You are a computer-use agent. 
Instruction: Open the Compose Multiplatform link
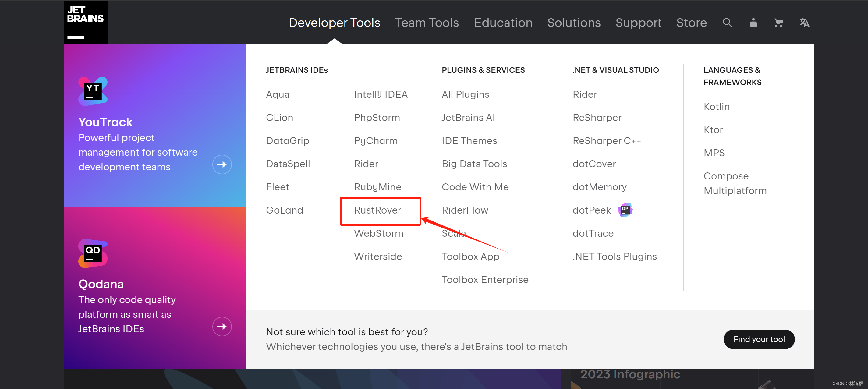click(x=735, y=183)
